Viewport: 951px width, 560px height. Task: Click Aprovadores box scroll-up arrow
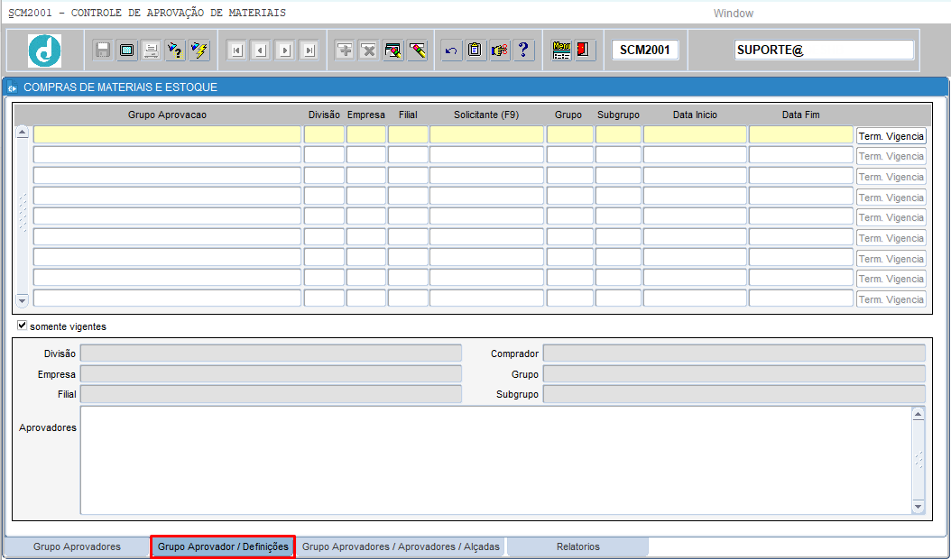[x=918, y=415]
